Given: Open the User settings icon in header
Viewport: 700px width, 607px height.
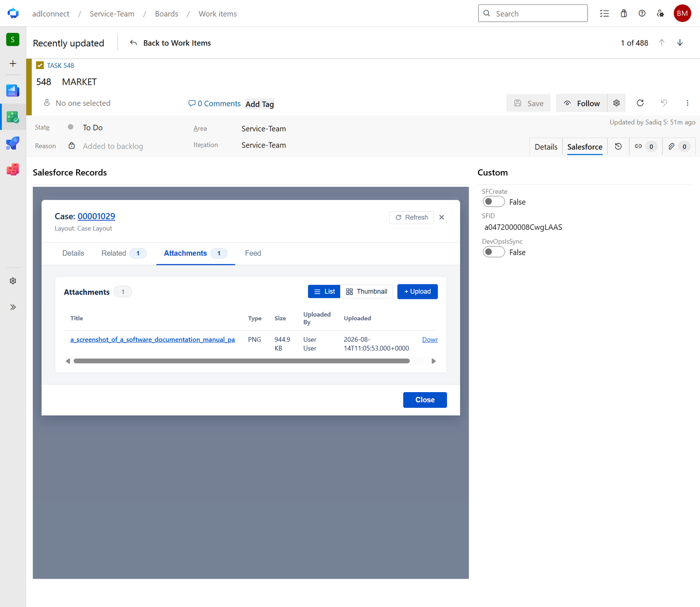Looking at the screenshot, I should point(661,14).
